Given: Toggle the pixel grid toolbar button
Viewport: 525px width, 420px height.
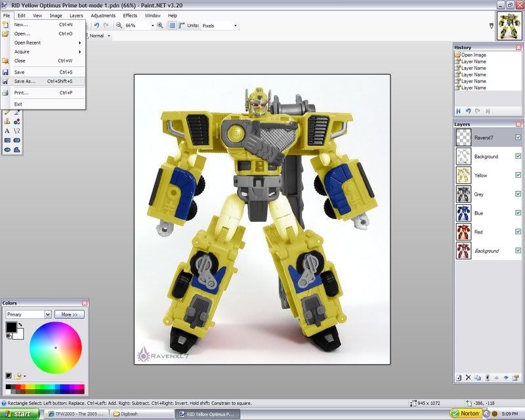Looking at the screenshot, I should coord(172,26).
